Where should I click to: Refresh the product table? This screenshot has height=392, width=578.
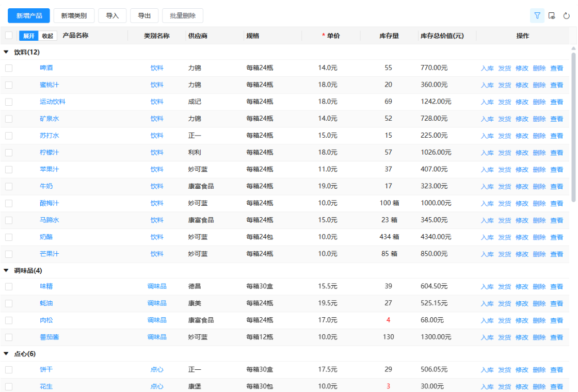(567, 15)
